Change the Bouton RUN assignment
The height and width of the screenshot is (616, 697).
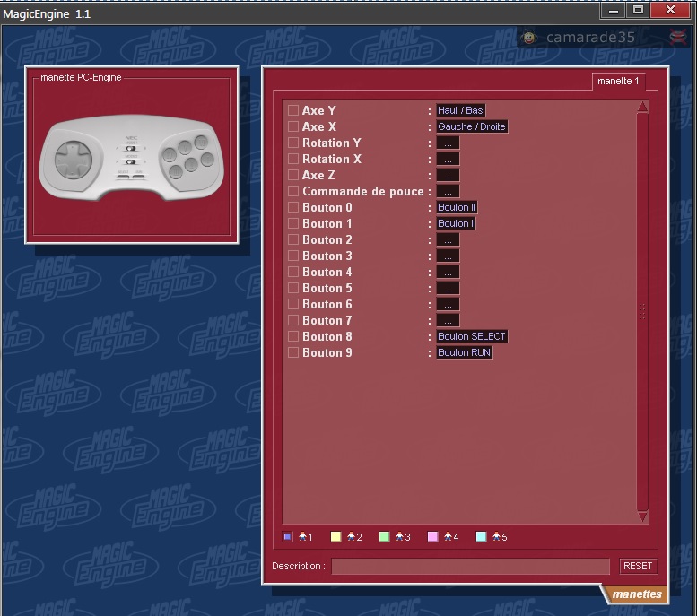tap(465, 352)
